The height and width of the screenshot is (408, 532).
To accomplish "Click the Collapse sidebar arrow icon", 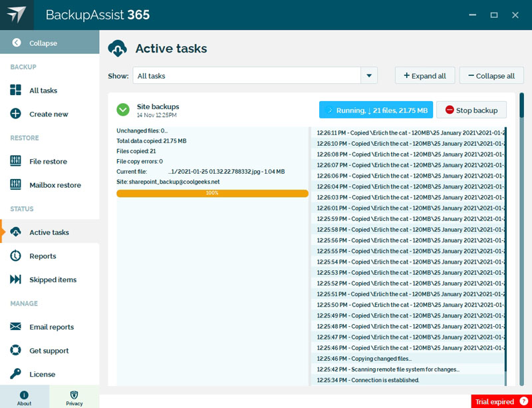I will tap(16, 43).
